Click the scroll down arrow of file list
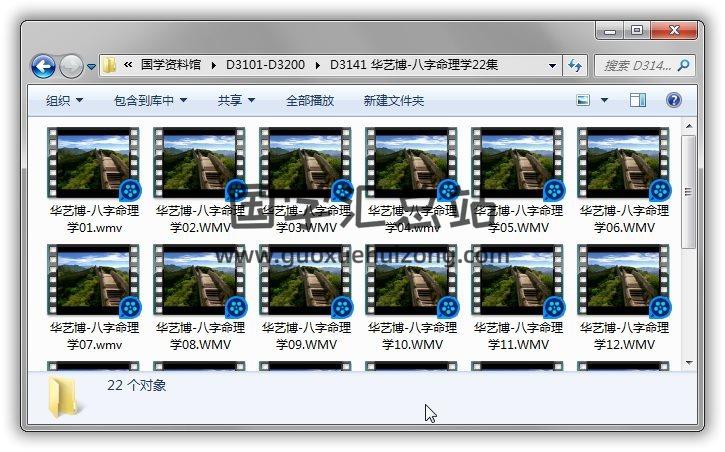Image resolution: width=725 pixels, height=452 pixels. coord(688,363)
